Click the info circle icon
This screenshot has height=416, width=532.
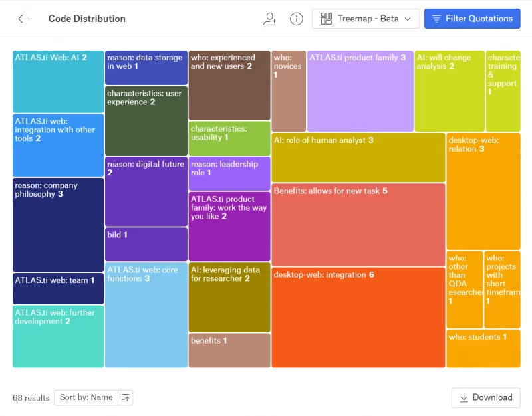(297, 19)
